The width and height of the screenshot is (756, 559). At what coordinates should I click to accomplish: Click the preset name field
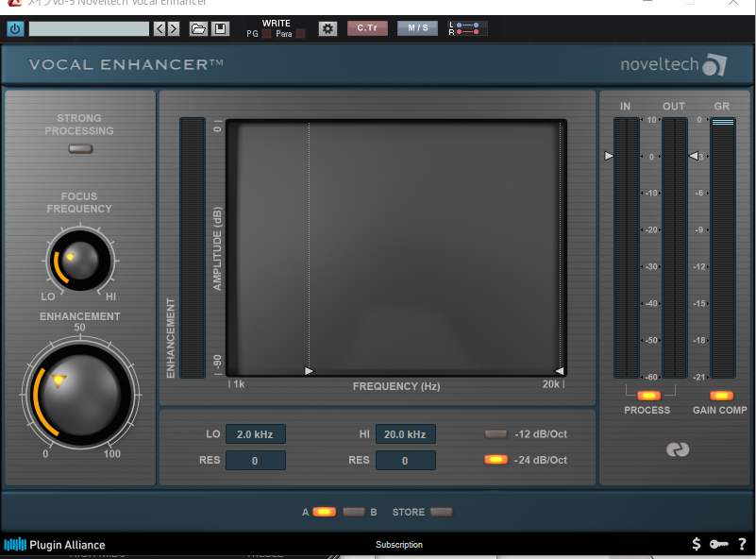coord(90,29)
